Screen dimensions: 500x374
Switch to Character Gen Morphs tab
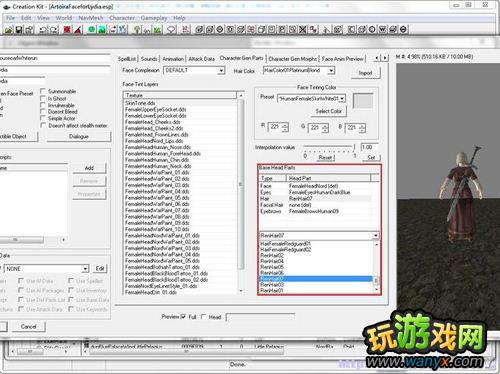(x=293, y=59)
